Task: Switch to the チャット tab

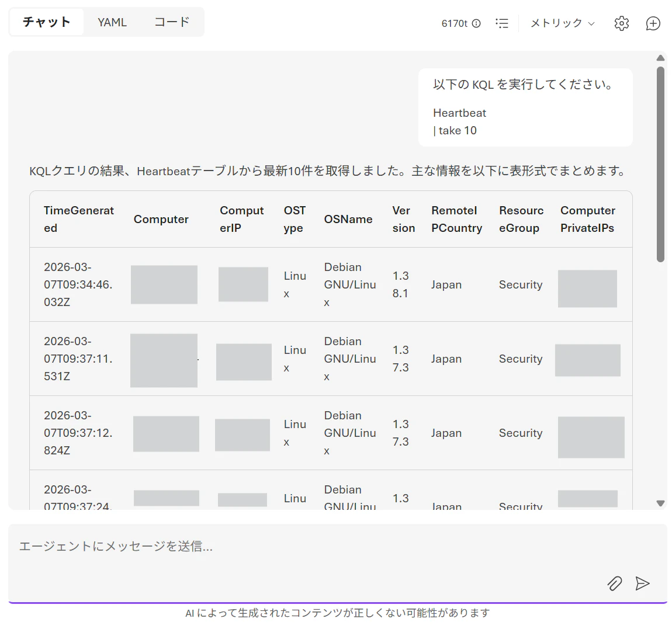Action: 46,22
